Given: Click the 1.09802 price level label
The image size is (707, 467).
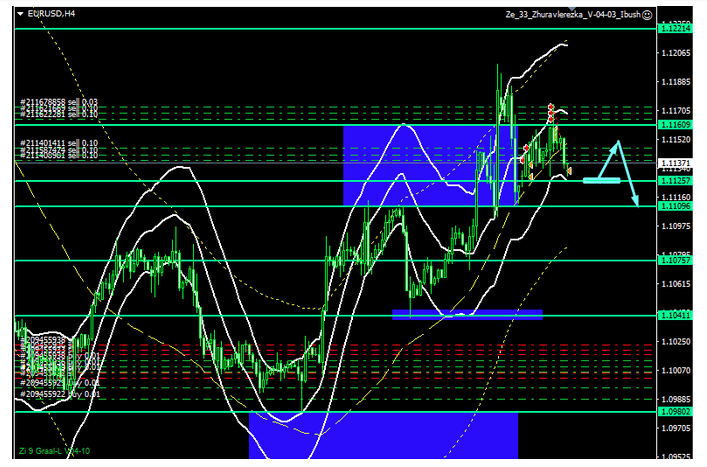Looking at the screenshot, I should [676, 411].
